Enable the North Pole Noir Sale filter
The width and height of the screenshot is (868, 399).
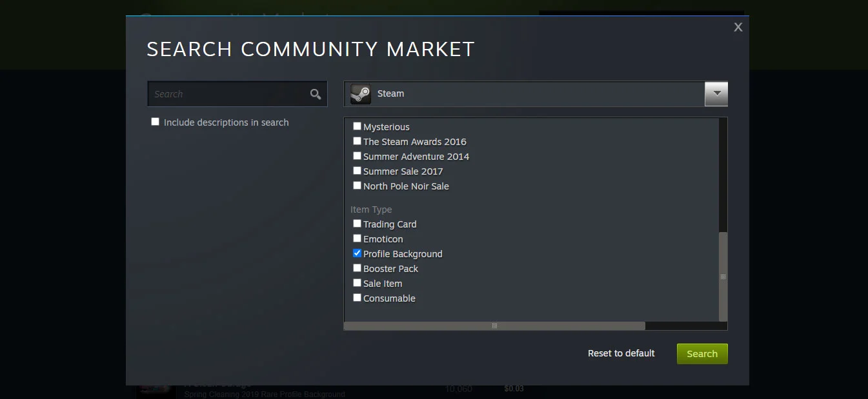[357, 186]
